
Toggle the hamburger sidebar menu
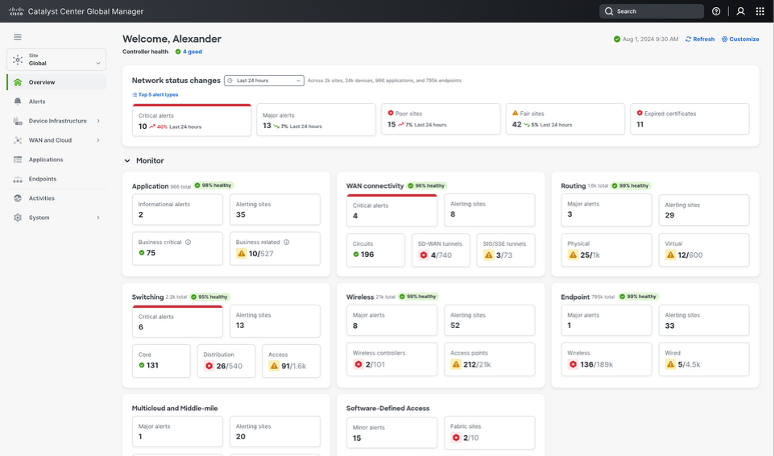(x=18, y=37)
